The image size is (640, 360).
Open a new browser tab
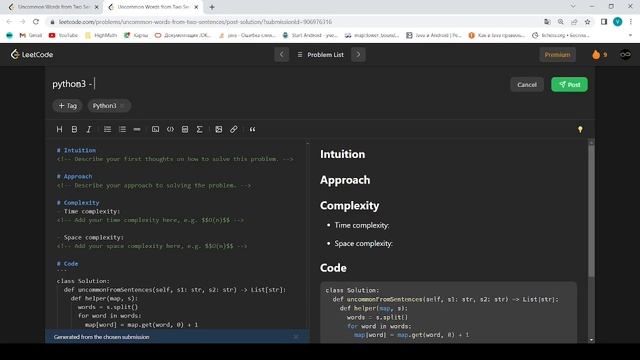point(212,7)
